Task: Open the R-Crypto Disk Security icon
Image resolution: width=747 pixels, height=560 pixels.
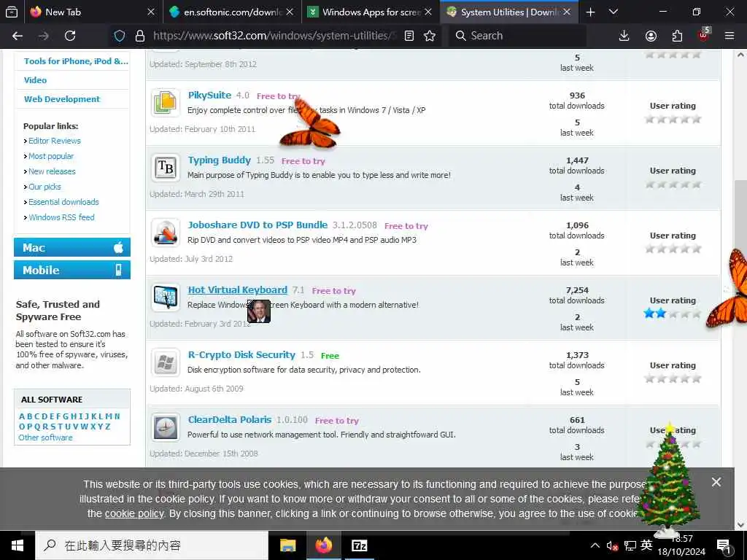Action: pyautogui.click(x=166, y=362)
